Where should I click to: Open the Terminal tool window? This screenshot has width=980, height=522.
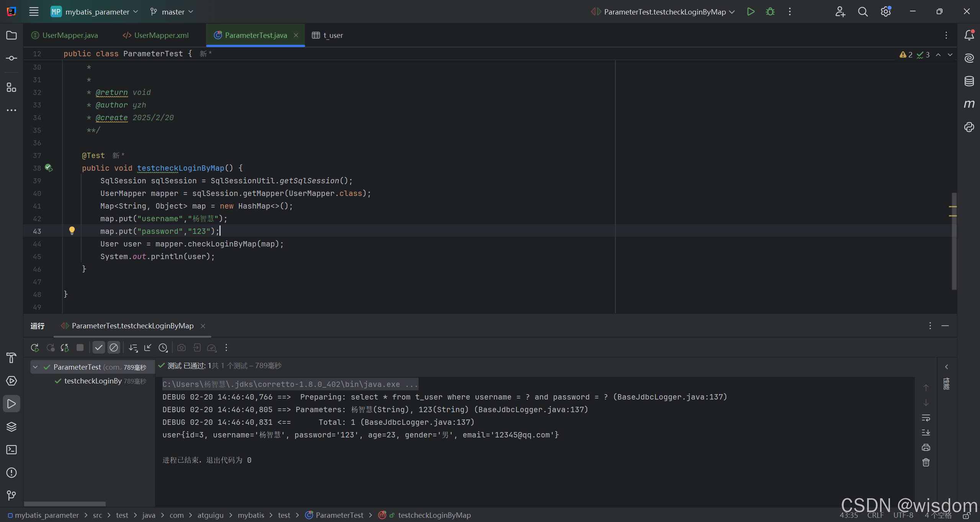tap(11, 450)
